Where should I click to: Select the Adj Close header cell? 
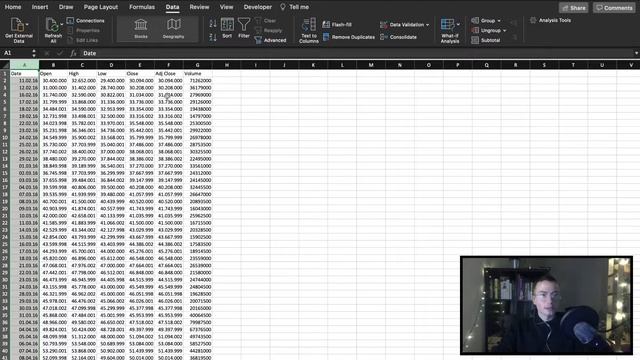click(x=169, y=73)
